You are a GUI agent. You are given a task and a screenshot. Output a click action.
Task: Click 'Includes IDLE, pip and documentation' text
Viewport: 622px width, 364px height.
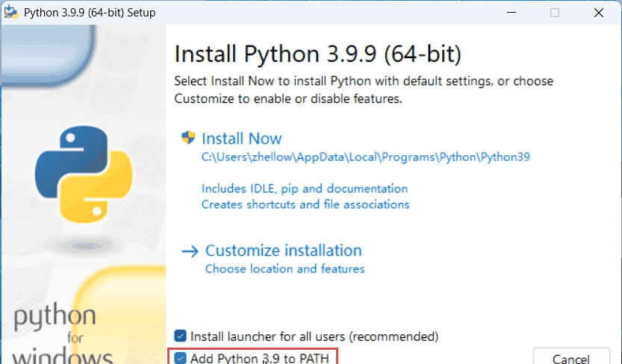point(305,189)
